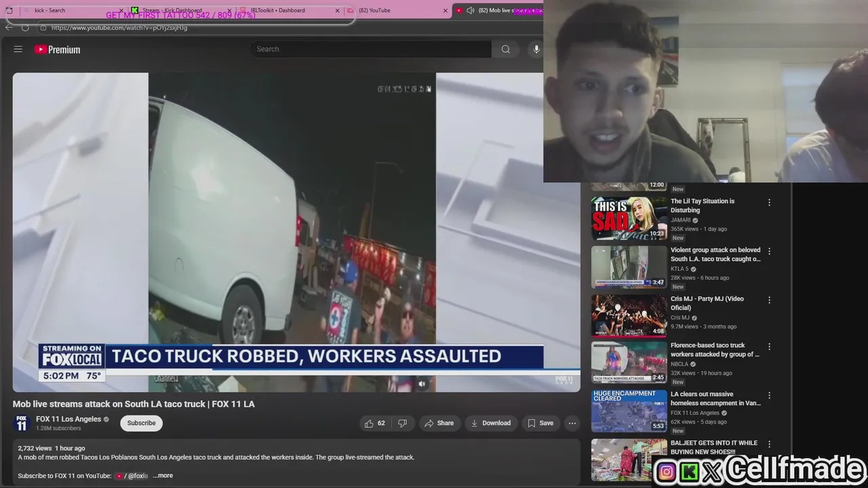Open options for BALJEET video
868x488 pixels.
point(769,445)
